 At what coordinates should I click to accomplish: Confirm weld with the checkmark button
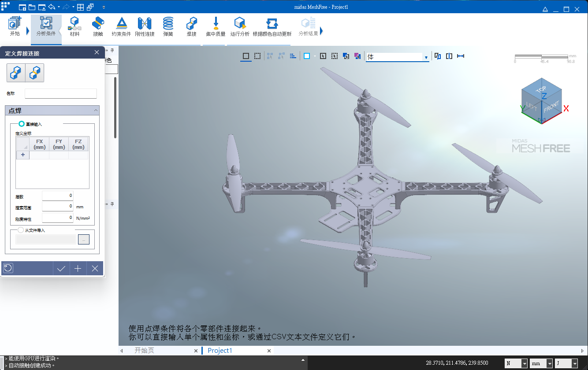(61, 268)
